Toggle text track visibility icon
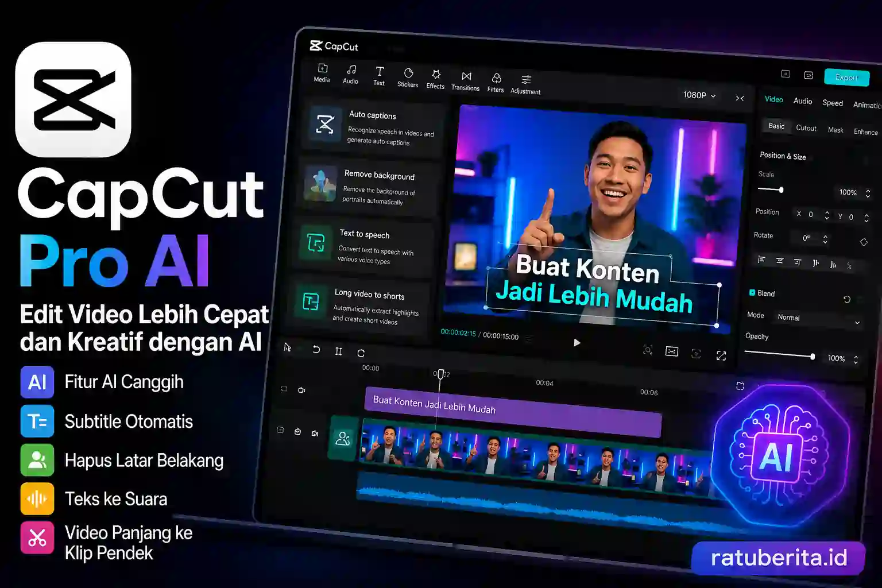882x588 pixels. pyautogui.click(x=301, y=390)
